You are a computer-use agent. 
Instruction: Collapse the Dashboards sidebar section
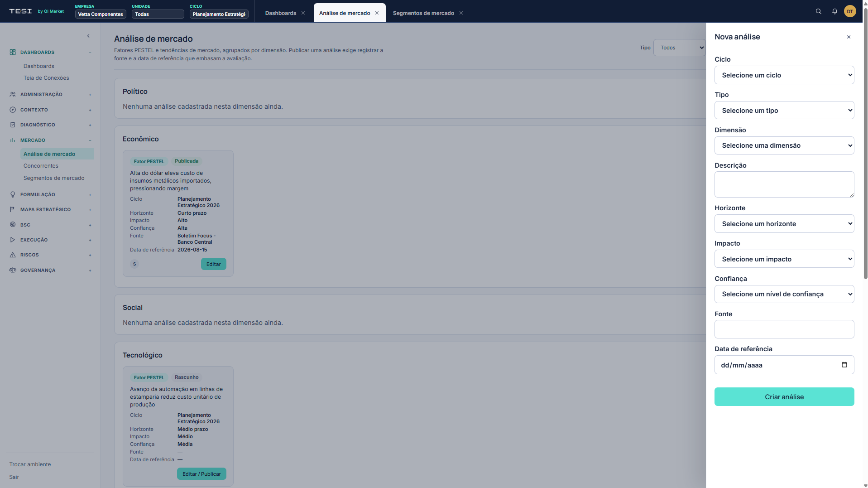(x=90, y=53)
